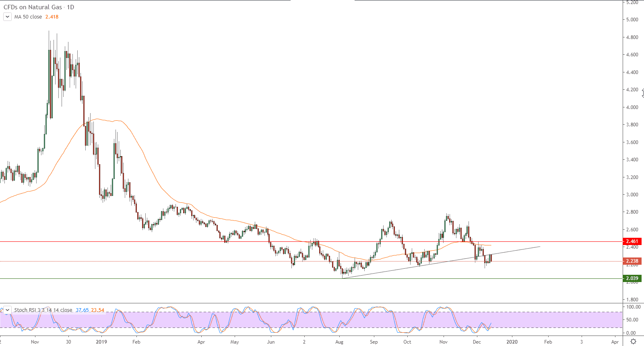
Task: Click the 3.000 price axis label
Action: tap(632, 195)
